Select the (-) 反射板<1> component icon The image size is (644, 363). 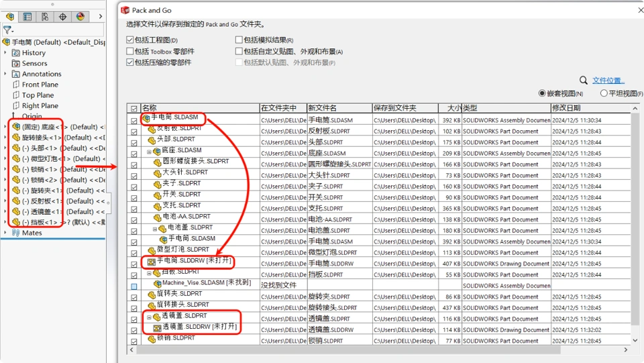click(x=16, y=201)
